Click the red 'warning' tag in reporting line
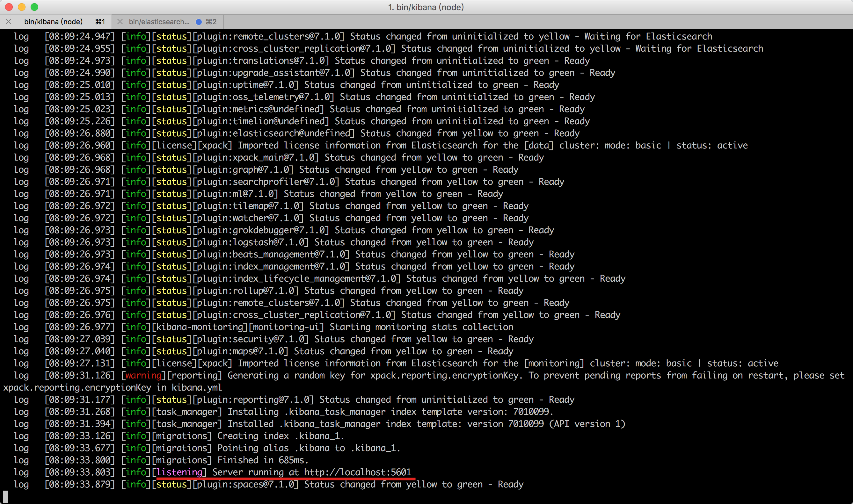This screenshot has width=853, height=504. (x=143, y=375)
